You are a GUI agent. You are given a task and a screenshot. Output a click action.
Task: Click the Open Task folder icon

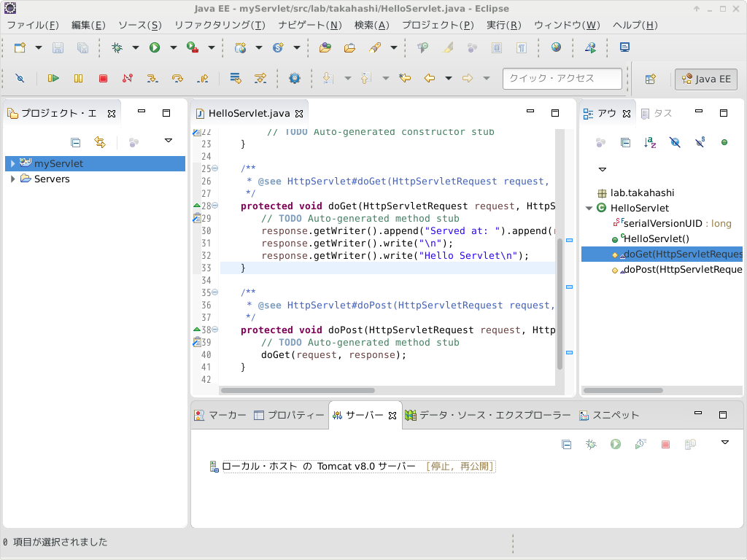349,47
